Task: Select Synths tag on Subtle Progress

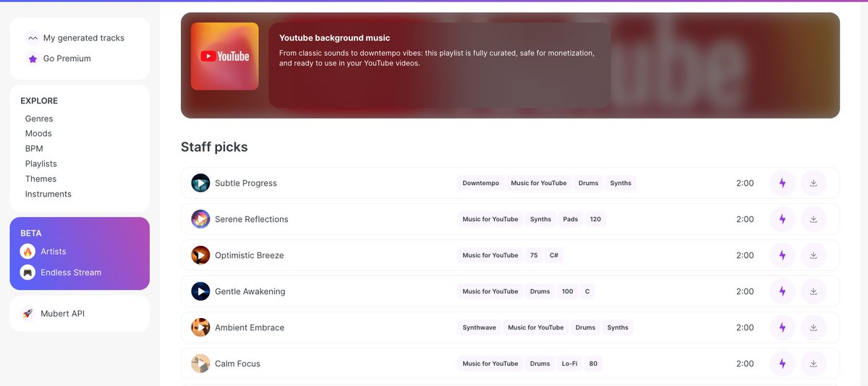Action: (621, 183)
